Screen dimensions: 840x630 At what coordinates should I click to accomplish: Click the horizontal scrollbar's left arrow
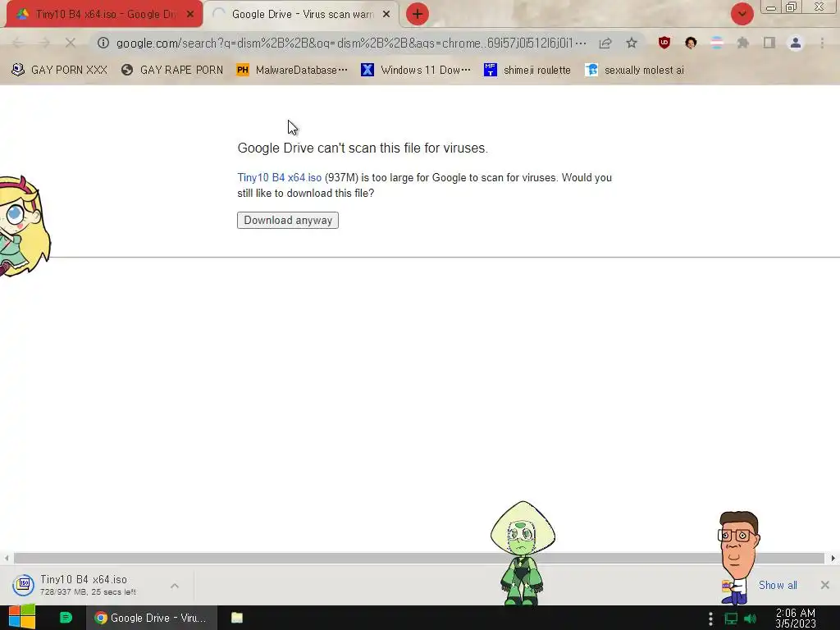pyautogui.click(x=7, y=558)
